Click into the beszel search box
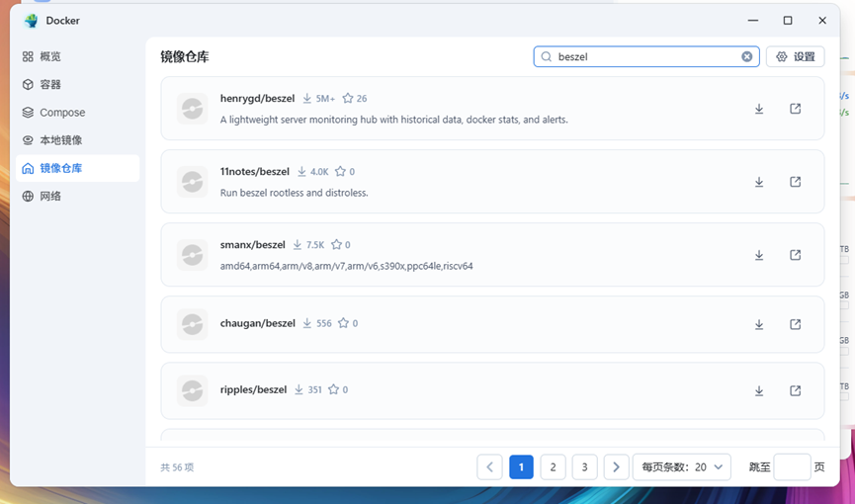Screen dimensions: 855x504 [646, 56]
